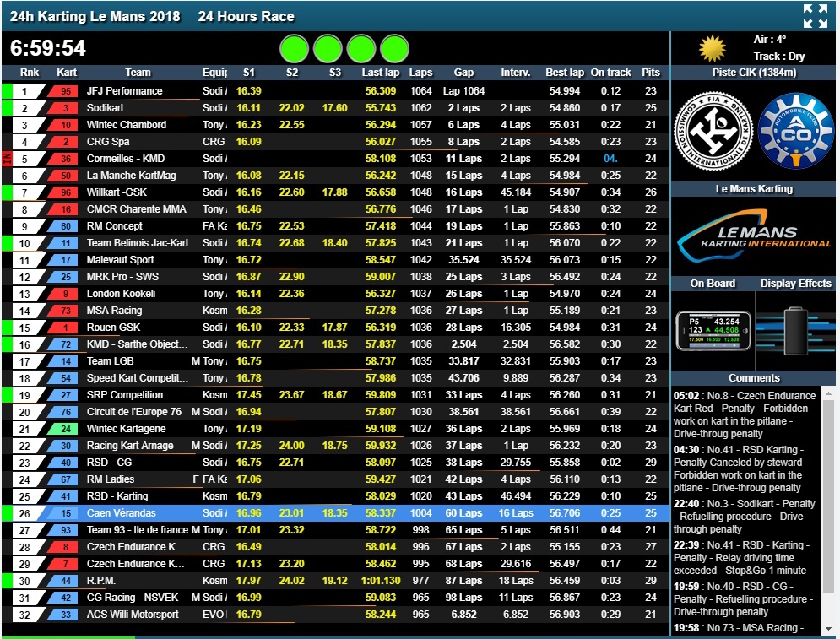The image size is (840, 639).
Task: Select the Piste CIK (1384m) header
Action: point(754,73)
